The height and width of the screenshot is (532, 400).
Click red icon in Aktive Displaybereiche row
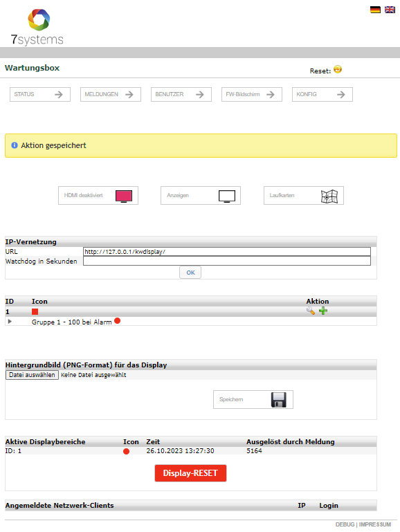(126, 451)
